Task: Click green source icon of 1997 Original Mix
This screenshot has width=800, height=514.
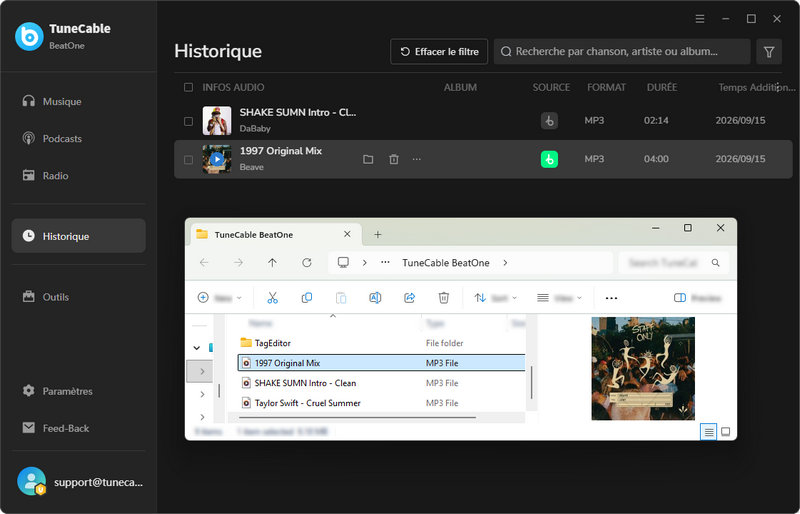Action: pos(549,159)
